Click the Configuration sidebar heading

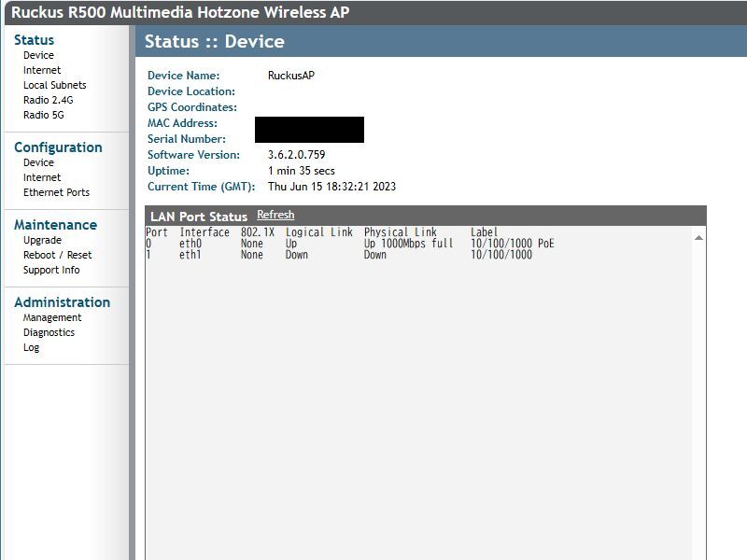[x=58, y=147]
